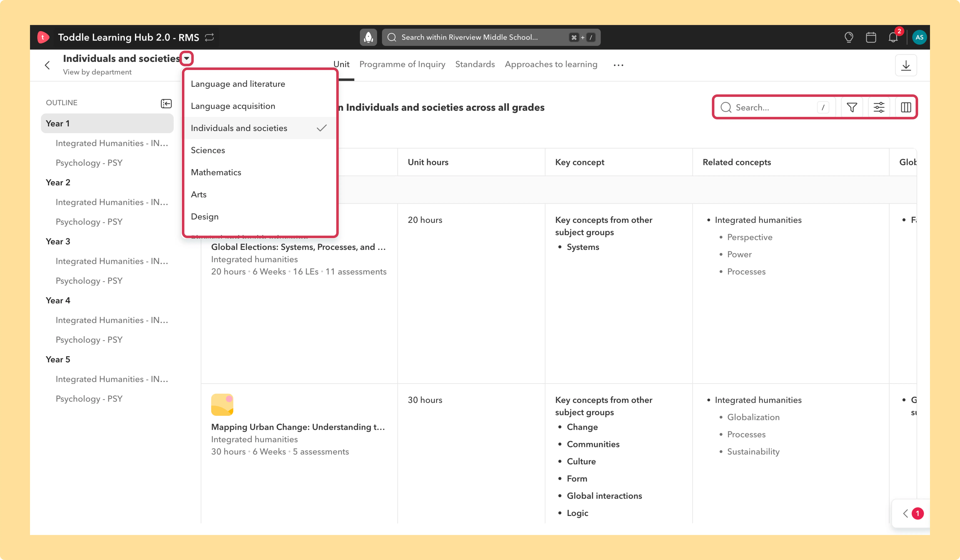Open Integrated Humanities under Year 5
Screen dimensions: 960x560
pos(112,379)
